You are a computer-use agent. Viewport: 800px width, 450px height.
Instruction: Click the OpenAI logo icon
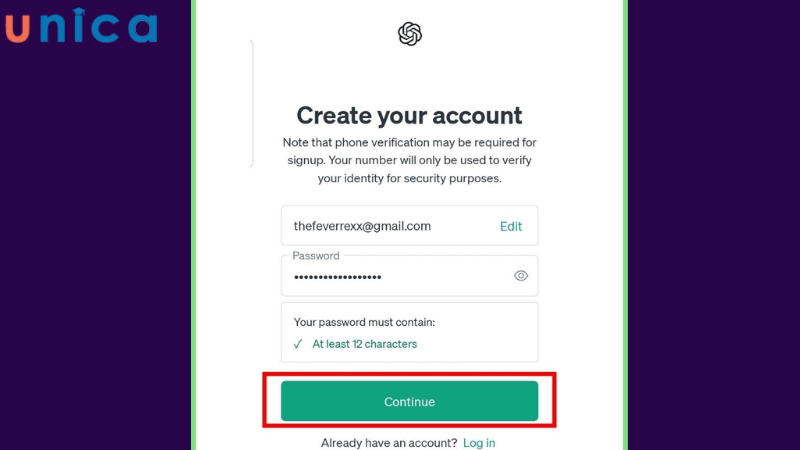(410, 34)
